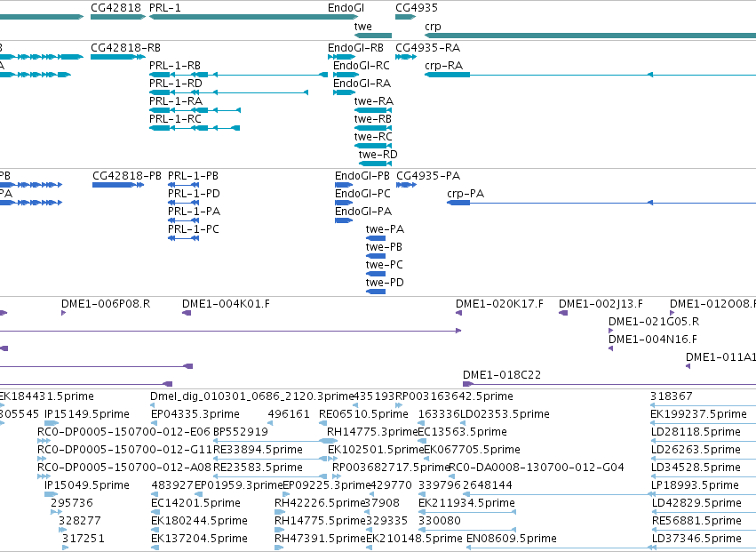Image resolution: width=756 pixels, height=552 pixels.
Task: Click the crp-RA transcript label
Action: click(443, 66)
